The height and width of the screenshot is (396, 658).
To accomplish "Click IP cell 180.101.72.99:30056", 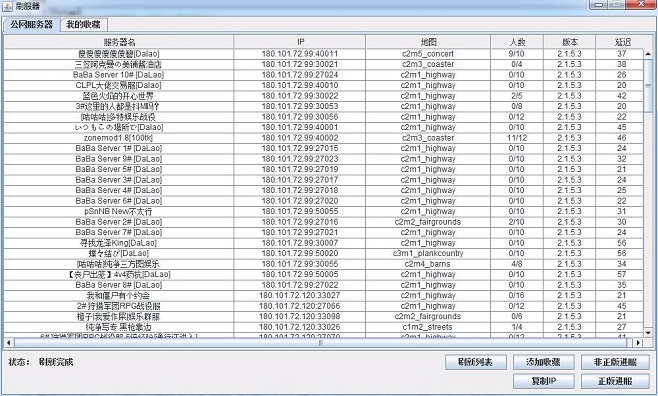I will click(x=300, y=117).
